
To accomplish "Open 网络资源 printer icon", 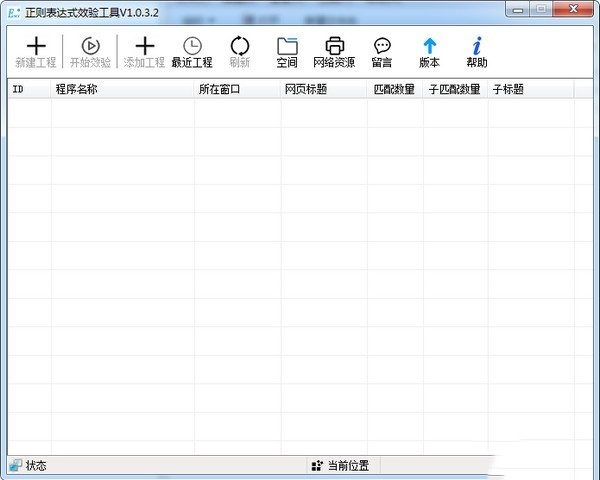I will tap(334, 46).
